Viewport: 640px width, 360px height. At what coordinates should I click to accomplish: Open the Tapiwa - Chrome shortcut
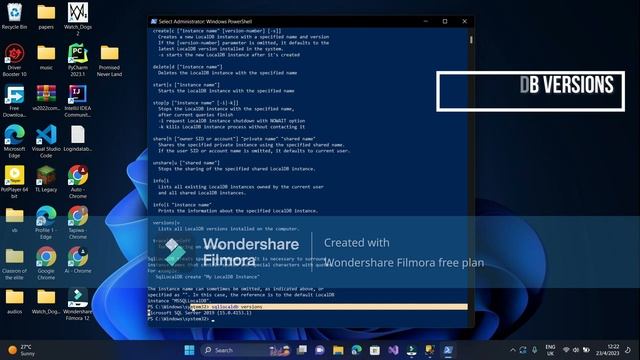pos(78,223)
